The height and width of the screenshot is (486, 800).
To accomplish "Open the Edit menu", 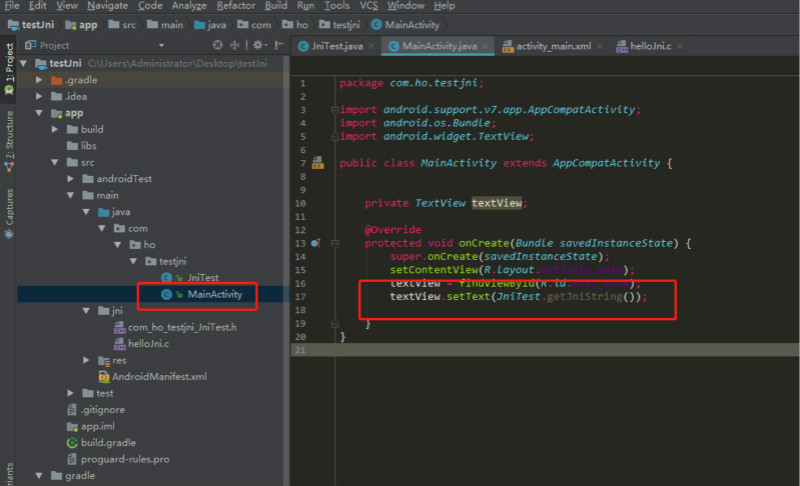I will click(x=38, y=6).
